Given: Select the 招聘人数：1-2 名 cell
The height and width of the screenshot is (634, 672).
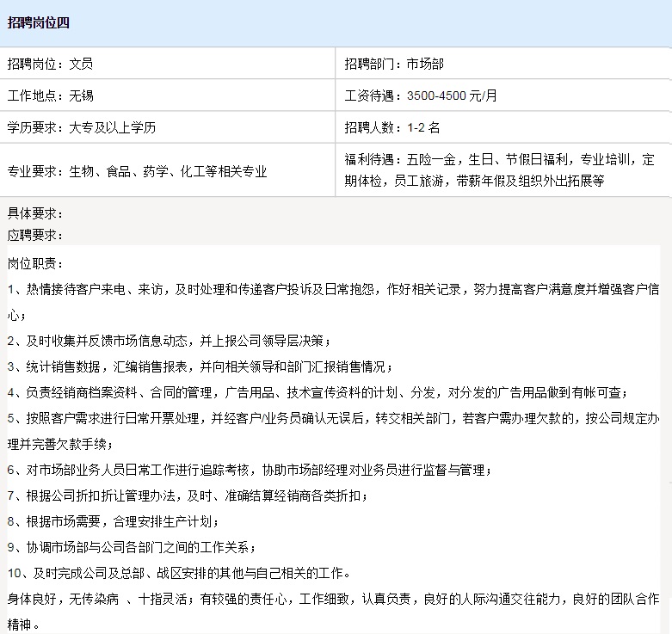Looking at the screenshot, I should pos(392,127).
